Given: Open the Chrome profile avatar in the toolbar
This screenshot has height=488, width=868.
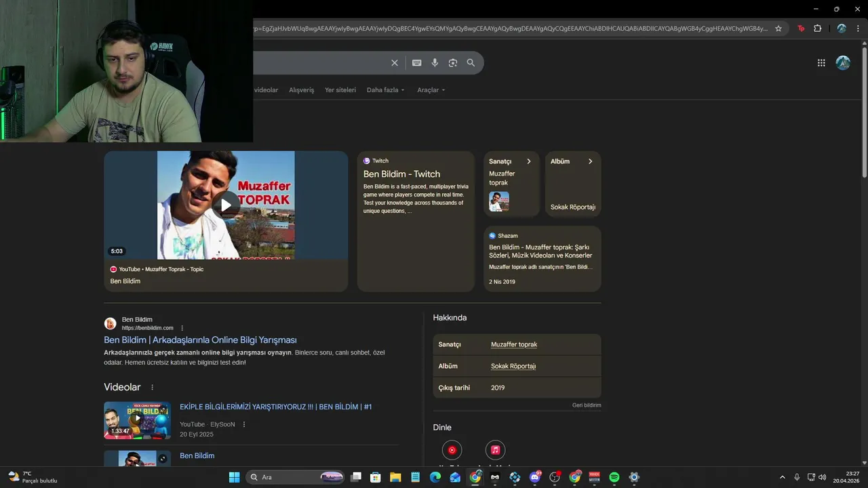Looking at the screenshot, I should [842, 28].
